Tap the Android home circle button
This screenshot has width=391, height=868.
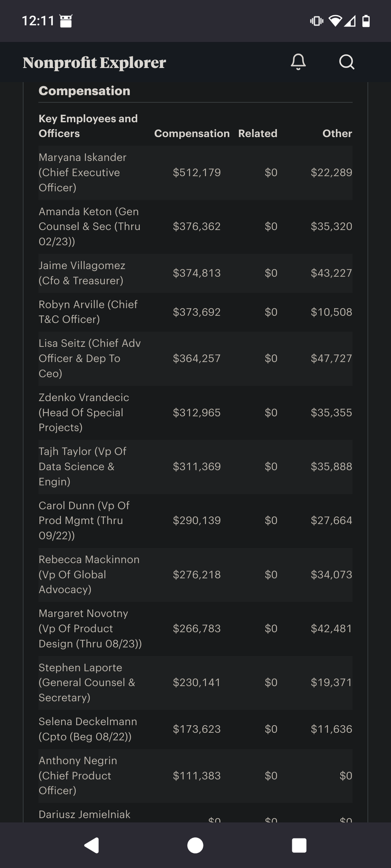pos(195,845)
